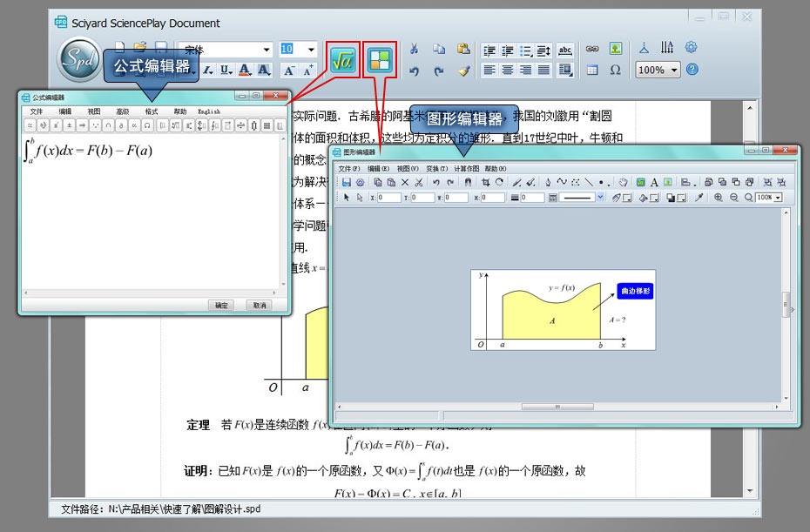Image resolution: width=810 pixels, height=532 pixels.
Task: Open the main 100% zoom dropdown
Action: click(674, 70)
